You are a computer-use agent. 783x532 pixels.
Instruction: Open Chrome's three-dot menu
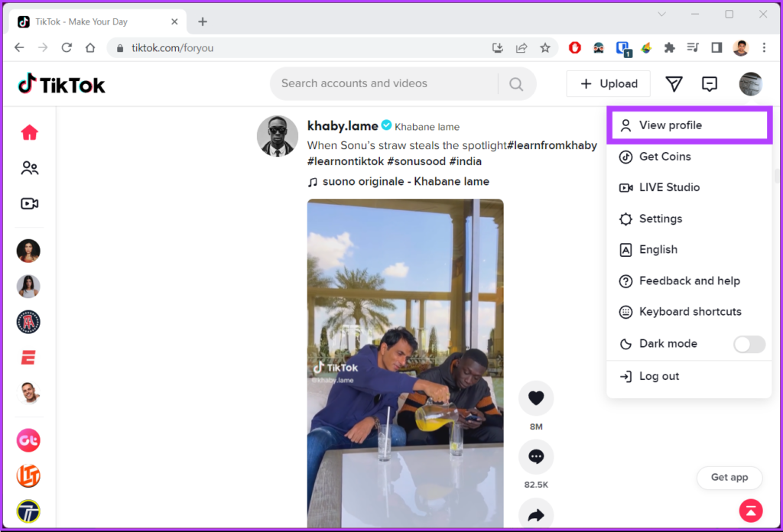[764, 47]
